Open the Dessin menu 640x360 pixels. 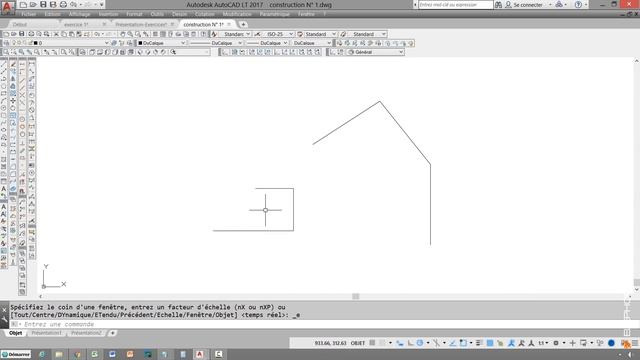click(x=179, y=14)
